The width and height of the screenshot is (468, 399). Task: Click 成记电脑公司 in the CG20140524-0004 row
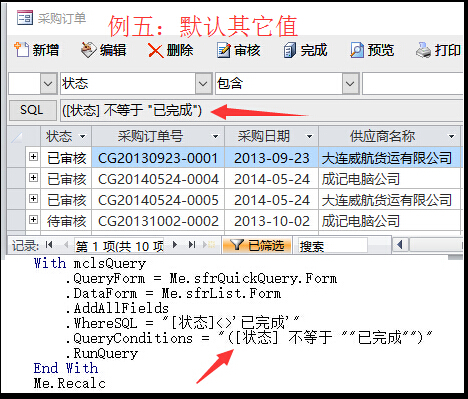coord(390,179)
